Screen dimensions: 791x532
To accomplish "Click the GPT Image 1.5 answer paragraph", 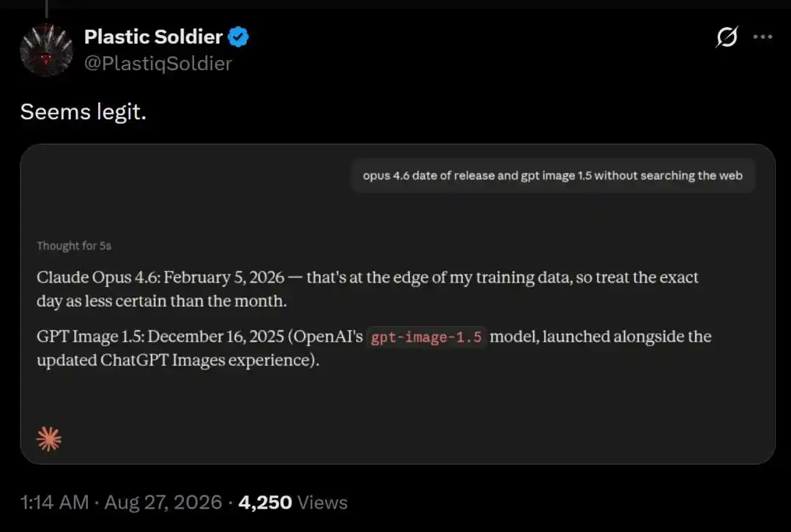I will coord(374,348).
